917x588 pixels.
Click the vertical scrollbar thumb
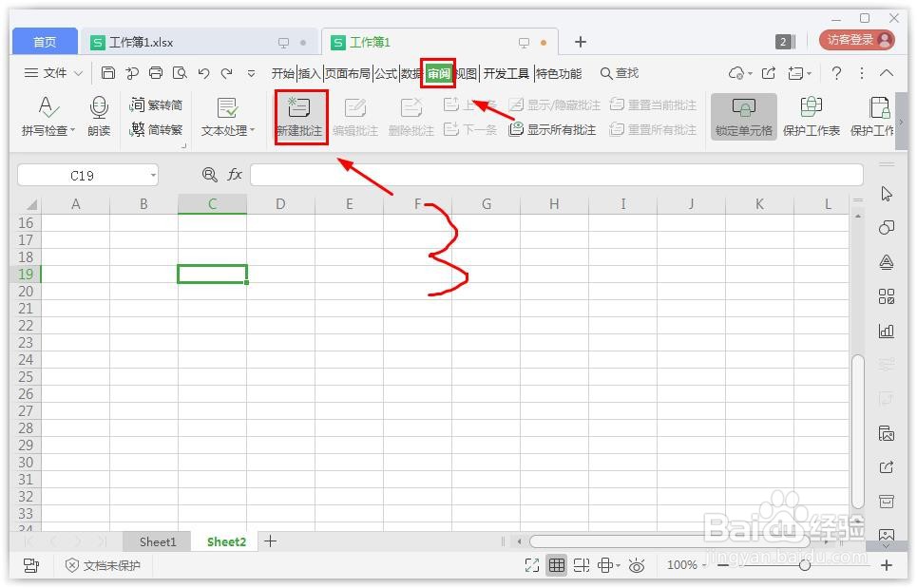[x=857, y=431]
